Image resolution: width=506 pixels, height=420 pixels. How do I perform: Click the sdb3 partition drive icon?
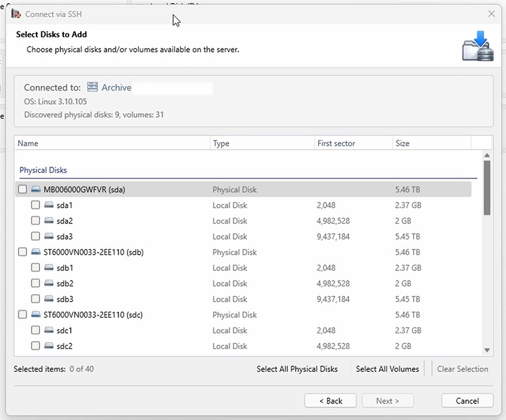49,299
